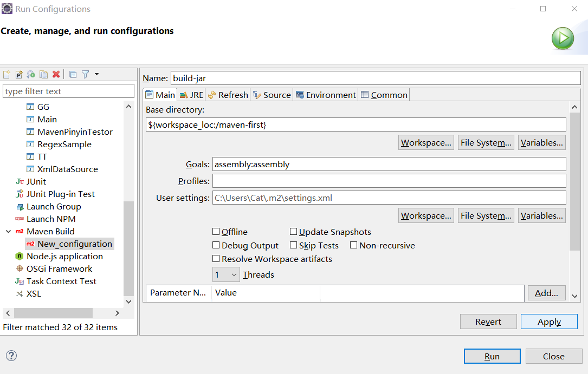Screen dimensions: 588x374
Task: Click the New prototype icon
Action: (19, 74)
